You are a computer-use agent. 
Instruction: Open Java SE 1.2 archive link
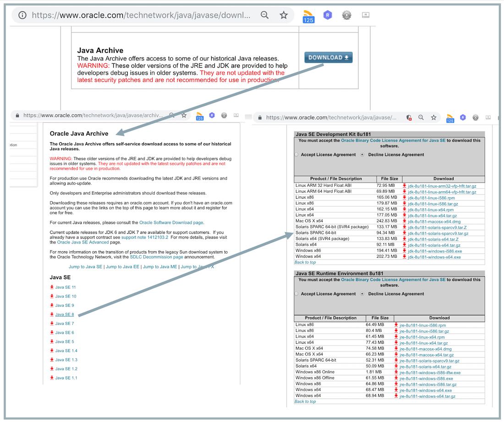(66, 369)
